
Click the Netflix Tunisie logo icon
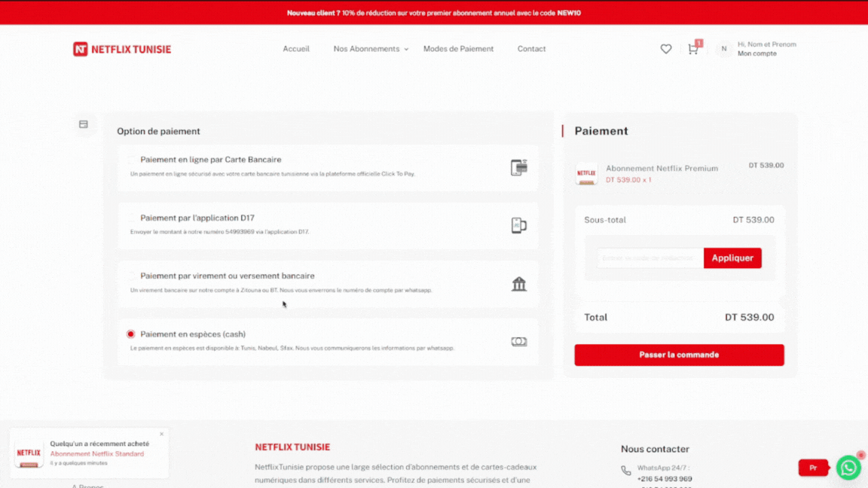[81, 49]
